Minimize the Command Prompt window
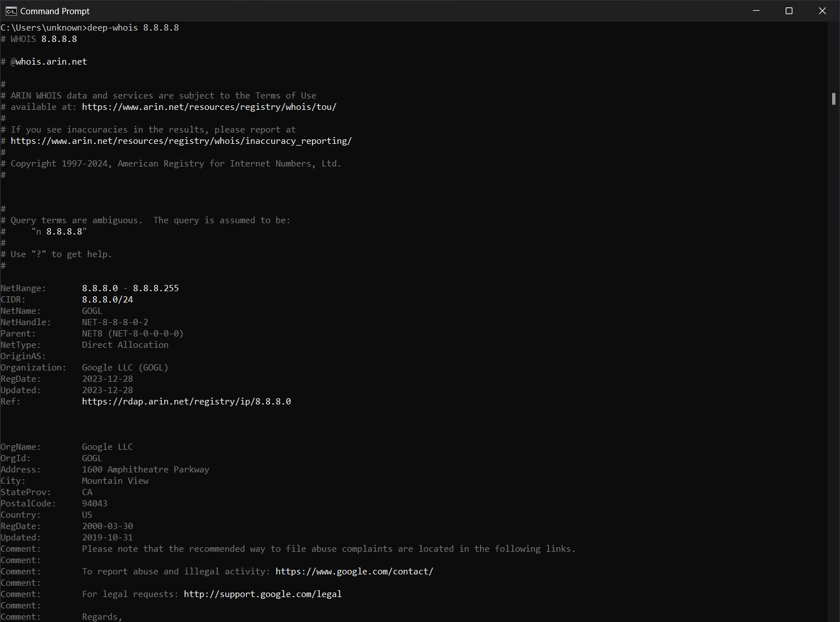Viewport: 840px width, 622px height. tap(756, 10)
